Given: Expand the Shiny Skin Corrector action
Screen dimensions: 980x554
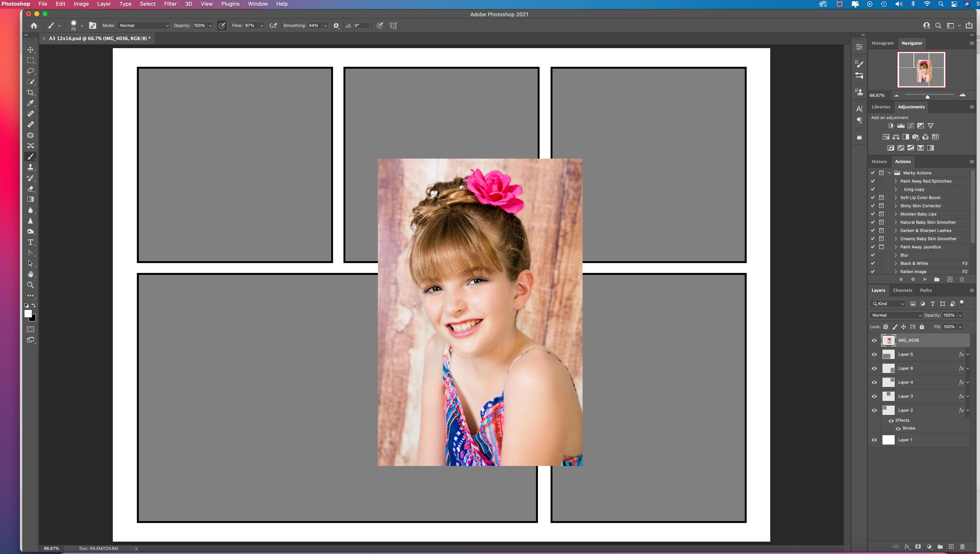Looking at the screenshot, I should pos(896,206).
